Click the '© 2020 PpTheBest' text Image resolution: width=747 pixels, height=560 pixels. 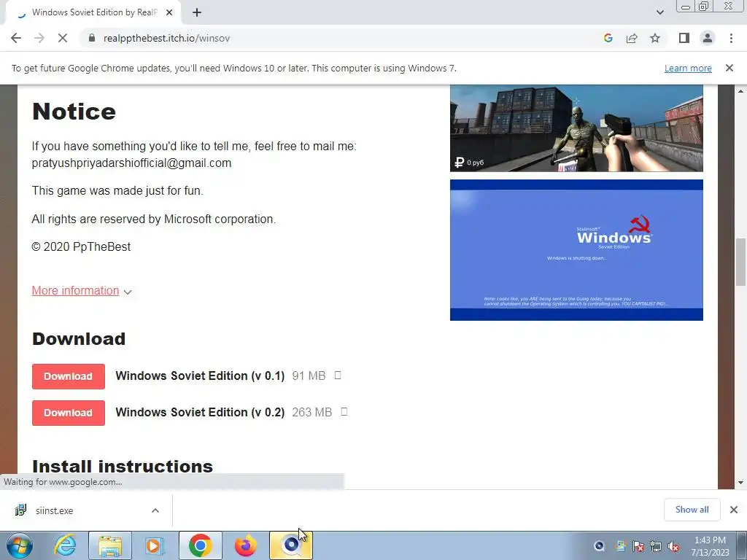click(81, 246)
